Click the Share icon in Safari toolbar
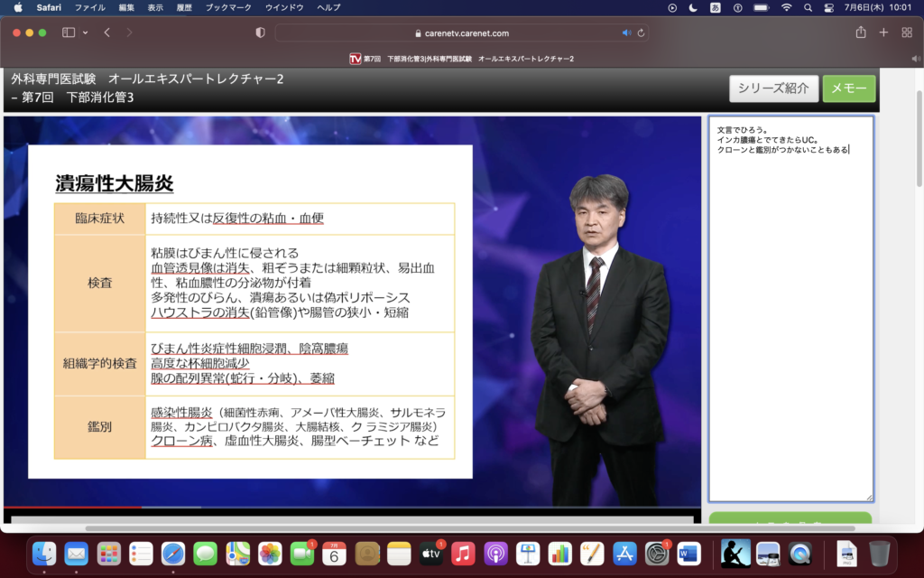The width and height of the screenshot is (924, 578). coord(860,33)
